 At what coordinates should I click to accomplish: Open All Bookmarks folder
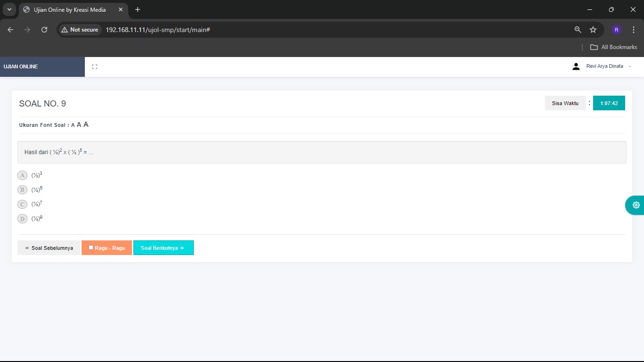[614, 47]
